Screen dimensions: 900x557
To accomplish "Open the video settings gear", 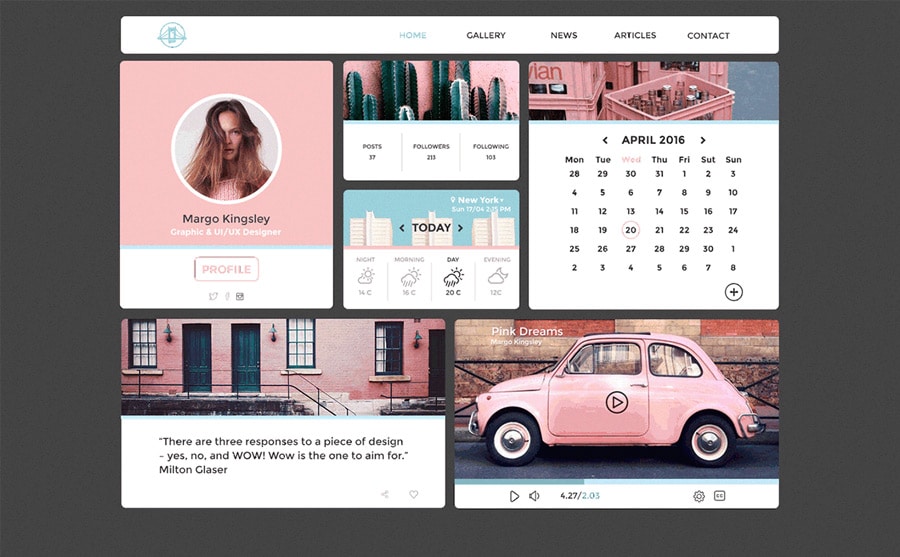I will tap(699, 496).
